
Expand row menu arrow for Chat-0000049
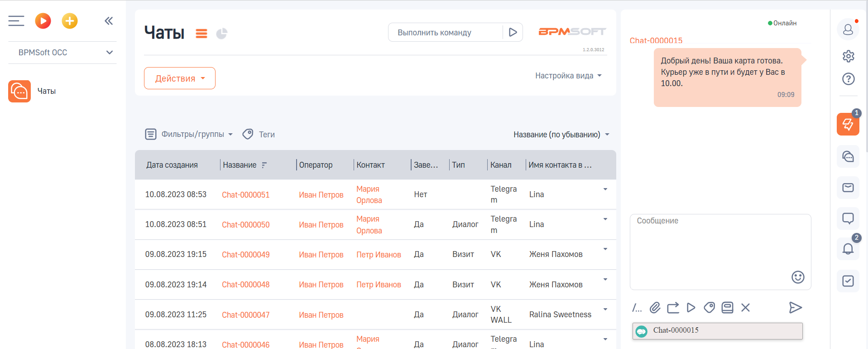pyautogui.click(x=605, y=249)
